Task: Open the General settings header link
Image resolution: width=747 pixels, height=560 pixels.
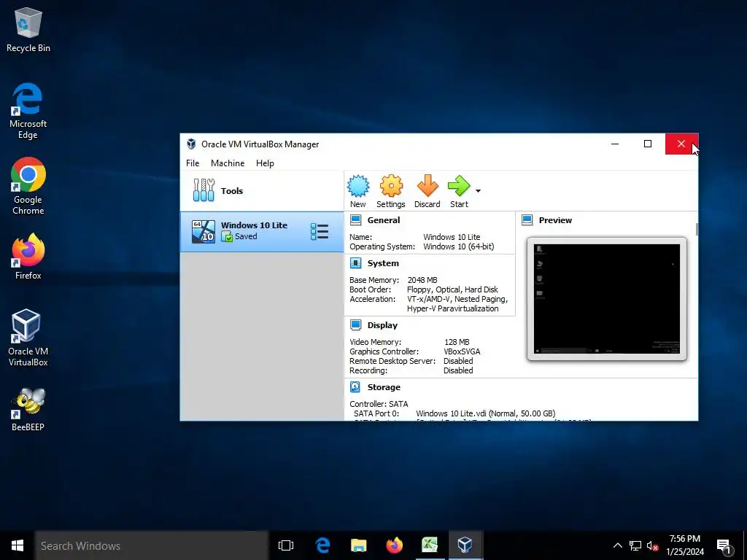Action: (384, 220)
